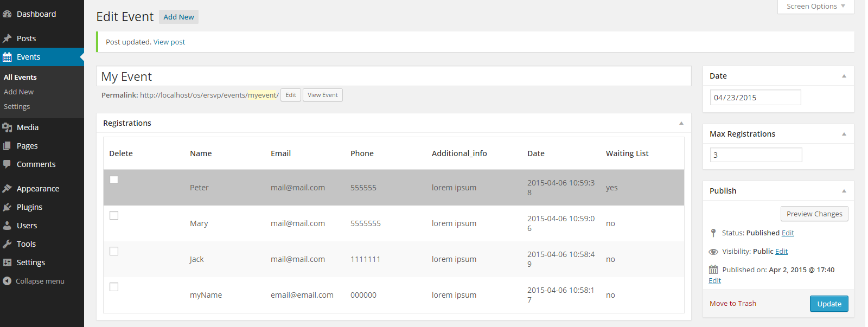Click the Posts pushpin icon
Viewport: 868px width, 327px height.
coord(7,39)
